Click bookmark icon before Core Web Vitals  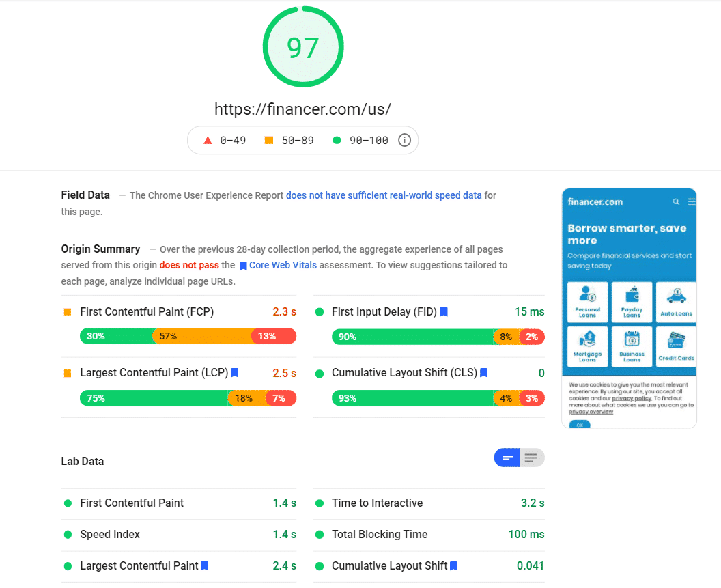(x=242, y=266)
